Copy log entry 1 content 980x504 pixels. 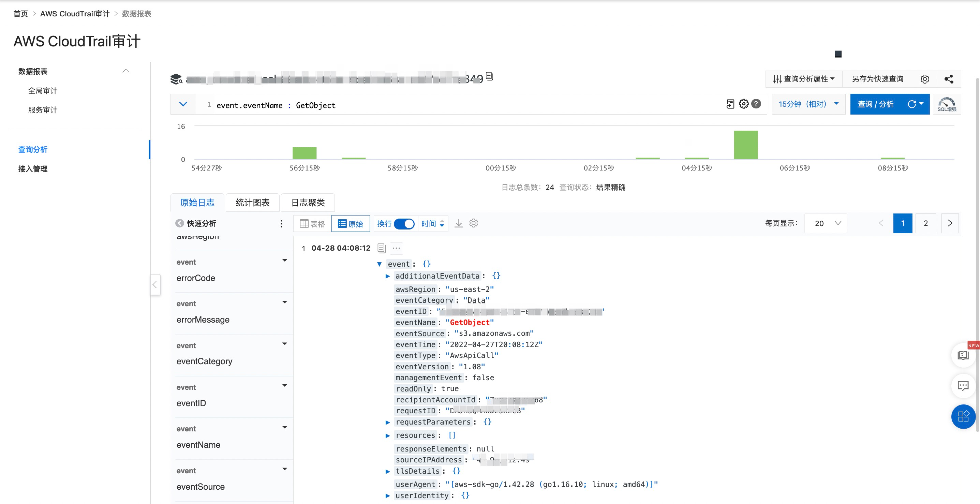tap(382, 248)
